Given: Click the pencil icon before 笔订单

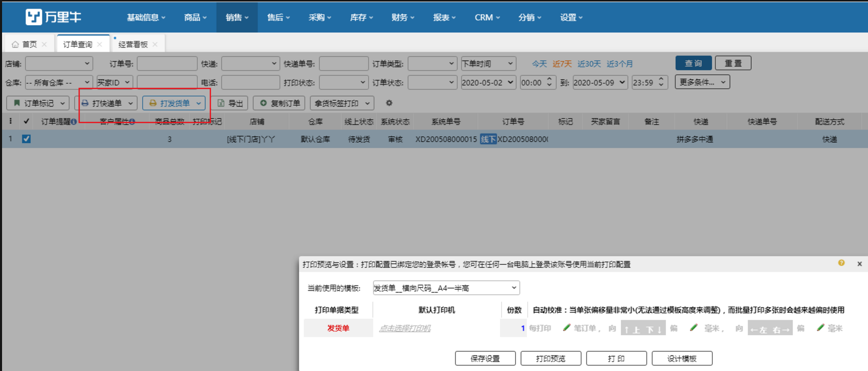Looking at the screenshot, I should pyautogui.click(x=567, y=328).
